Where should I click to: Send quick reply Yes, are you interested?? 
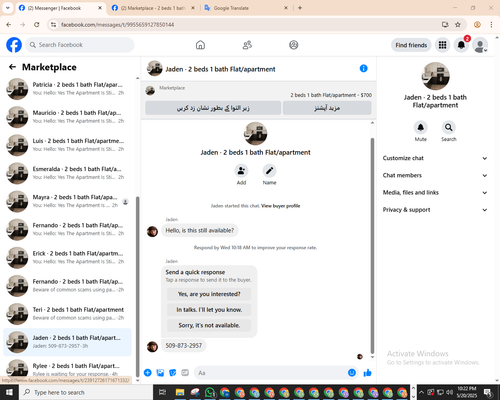pyautogui.click(x=209, y=294)
